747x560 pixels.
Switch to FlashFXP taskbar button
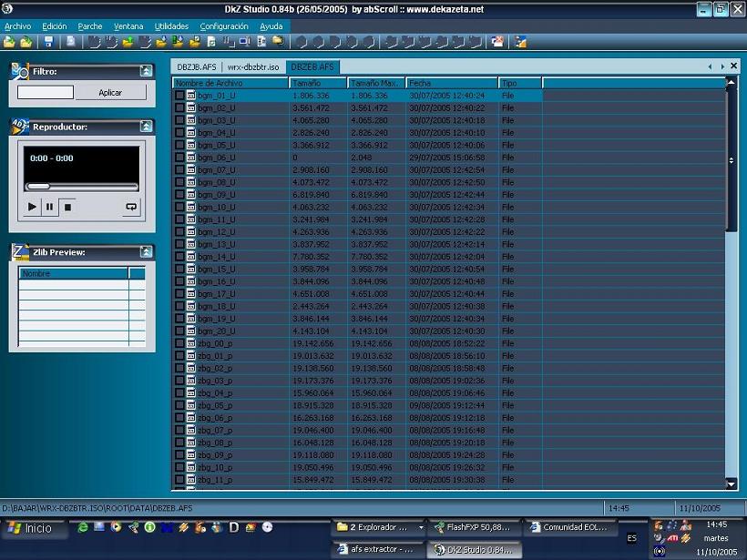coord(473,527)
